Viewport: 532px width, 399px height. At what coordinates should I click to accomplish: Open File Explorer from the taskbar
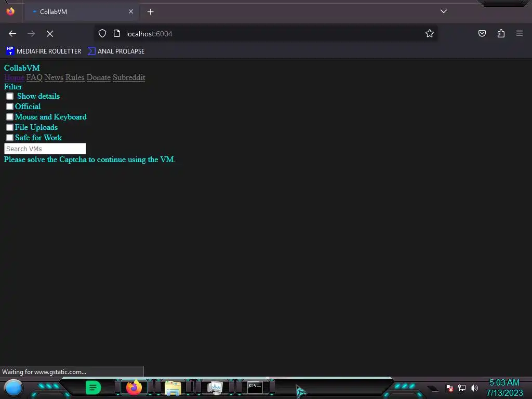[173, 388]
